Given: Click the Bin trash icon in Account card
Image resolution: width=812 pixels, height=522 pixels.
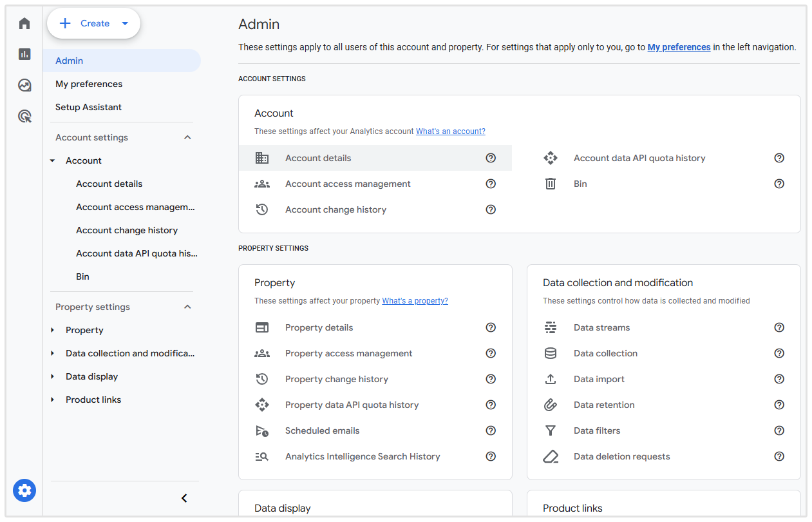Looking at the screenshot, I should (x=551, y=184).
